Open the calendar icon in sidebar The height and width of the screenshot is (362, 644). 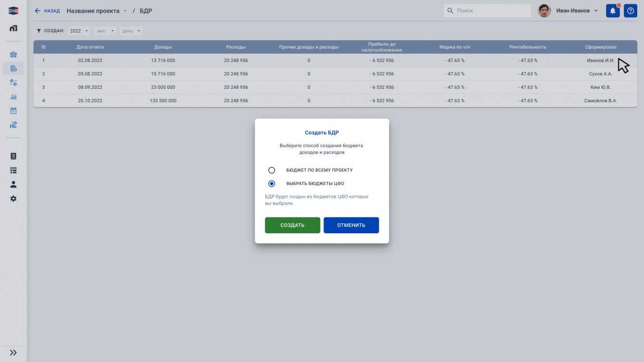[x=13, y=110]
